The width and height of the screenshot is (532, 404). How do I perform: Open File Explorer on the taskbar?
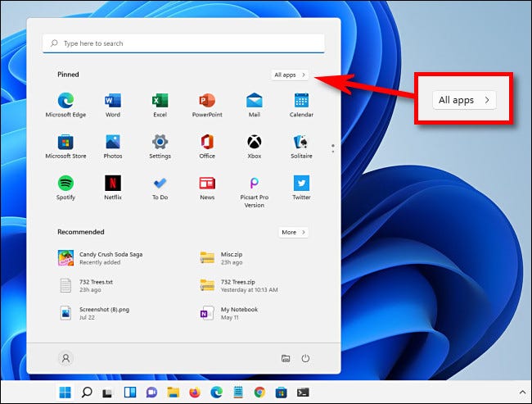pos(173,393)
